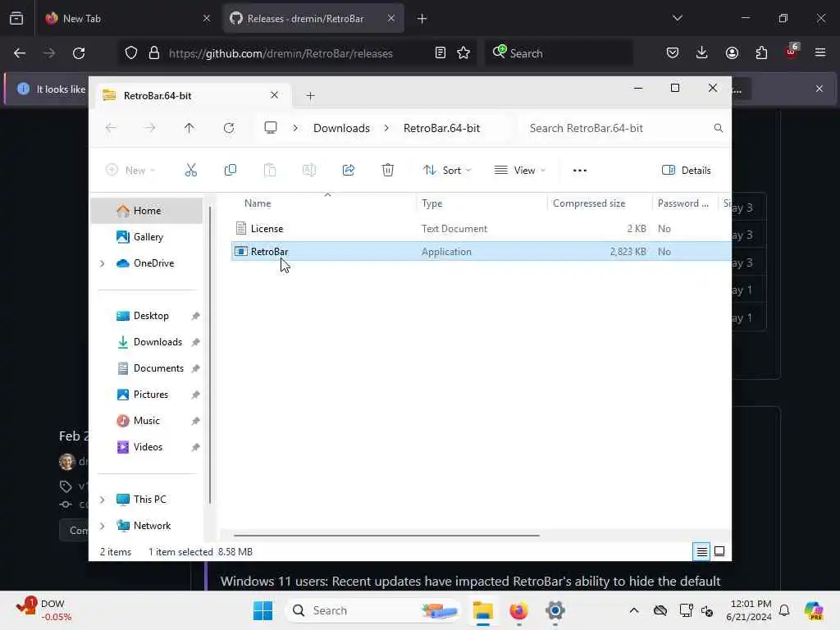Sort by Password column header
The width and height of the screenshot is (840, 630).
point(683,203)
